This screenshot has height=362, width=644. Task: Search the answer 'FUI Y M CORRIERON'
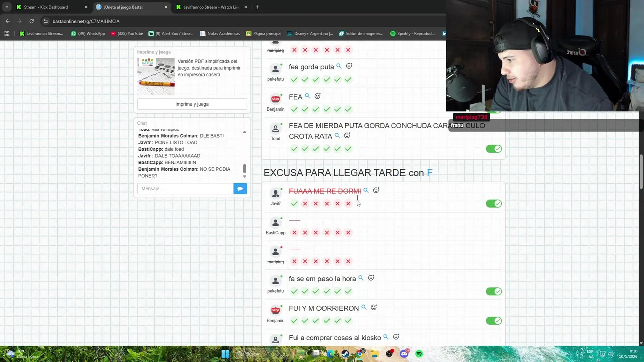364,308
